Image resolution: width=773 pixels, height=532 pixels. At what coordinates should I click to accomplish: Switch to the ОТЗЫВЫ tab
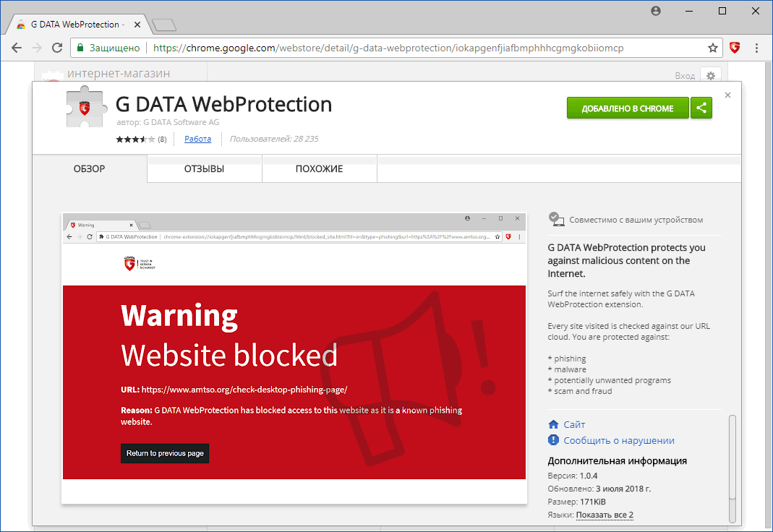coord(204,169)
